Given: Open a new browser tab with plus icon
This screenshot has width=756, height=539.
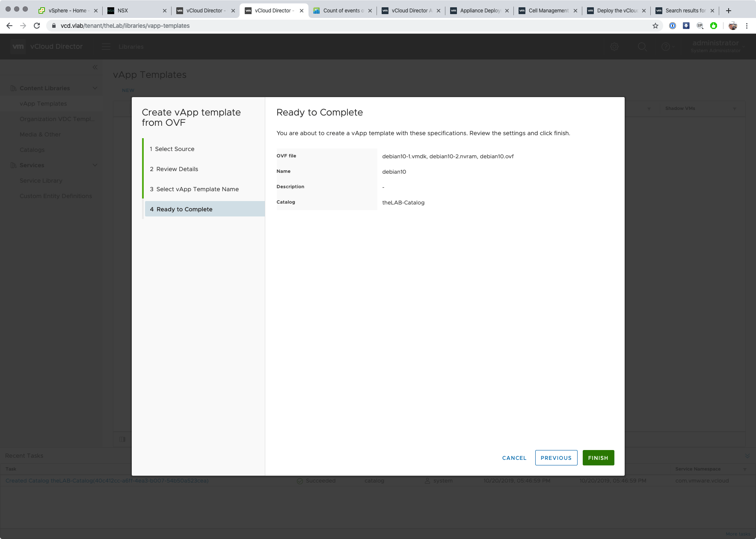Looking at the screenshot, I should pyautogui.click(x=728, y=11).
